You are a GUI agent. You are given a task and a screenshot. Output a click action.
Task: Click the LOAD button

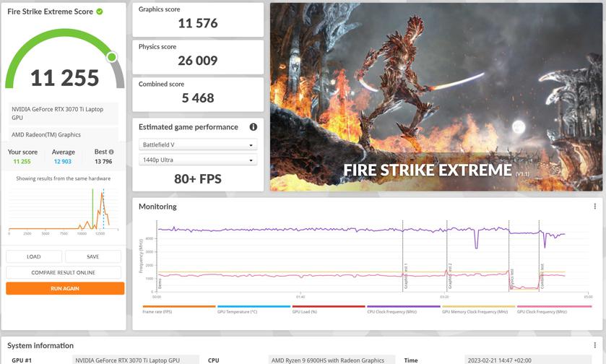34,256
